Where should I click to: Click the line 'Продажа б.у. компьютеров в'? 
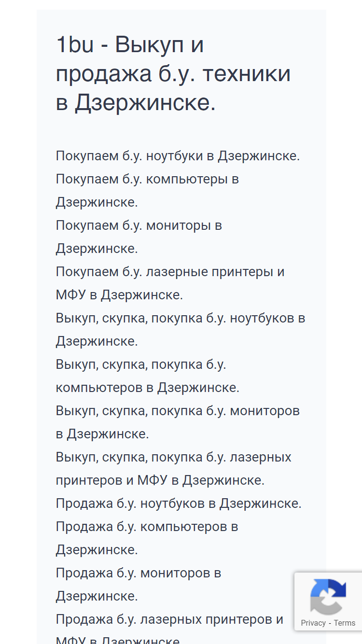pos(147,527)
